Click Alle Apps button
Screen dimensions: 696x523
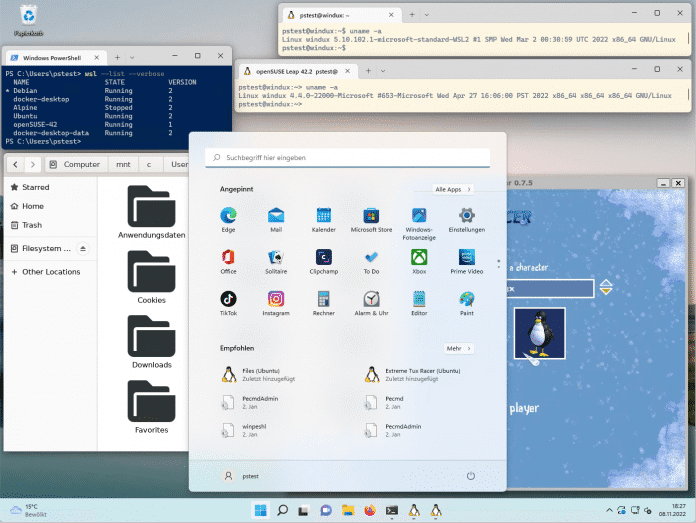click(x=452, y=189)
